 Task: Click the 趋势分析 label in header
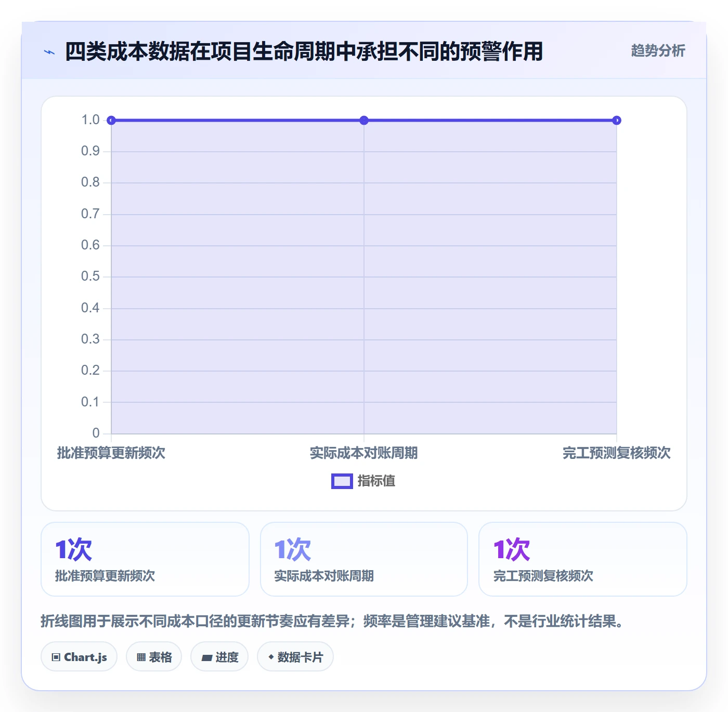pos(658,51)
